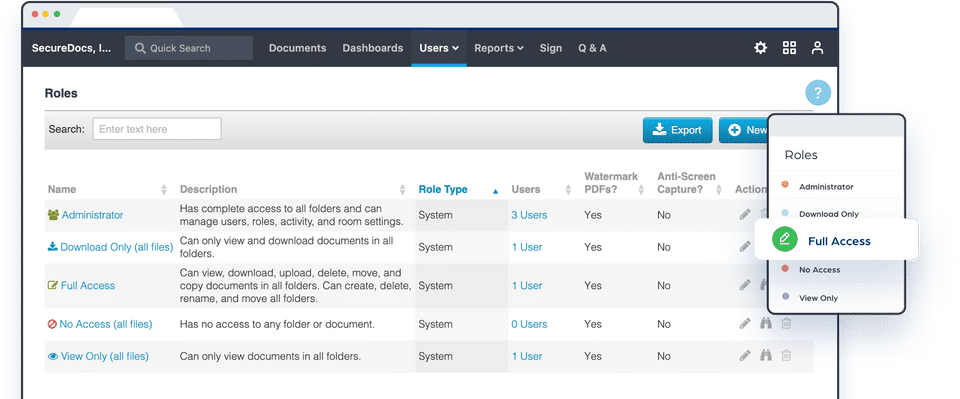Select View Only in the Roles popup
Image resolution: width=960 pixels, height=399 pixels.
(819, 298)
